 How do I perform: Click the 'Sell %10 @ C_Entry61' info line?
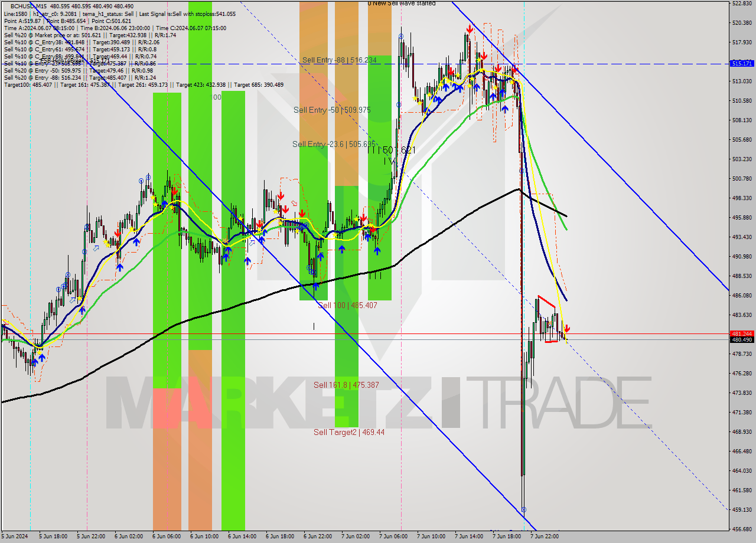point(80,49)
